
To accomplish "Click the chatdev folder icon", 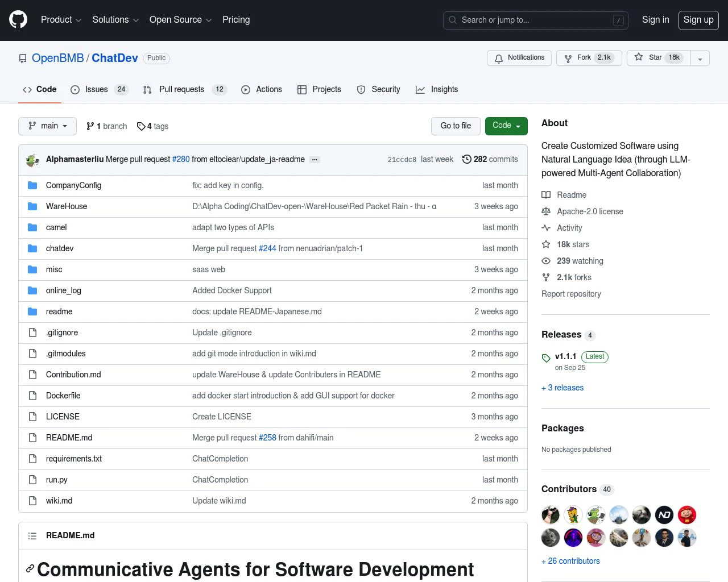I will 32,248.
